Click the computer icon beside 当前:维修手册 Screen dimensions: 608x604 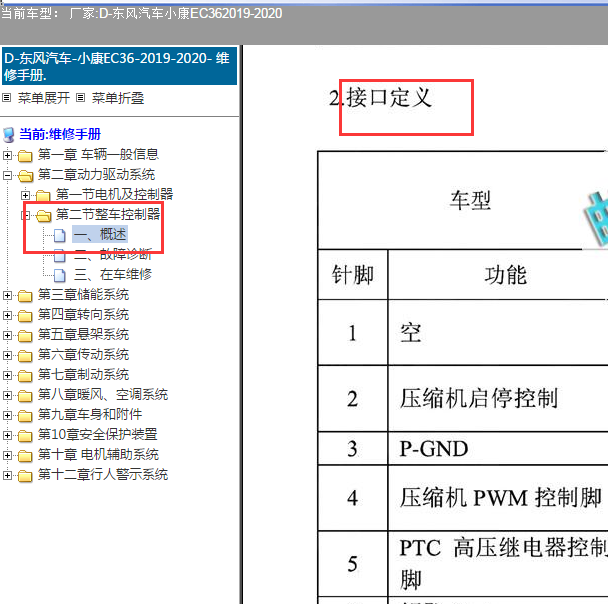[x=9, y=135]
